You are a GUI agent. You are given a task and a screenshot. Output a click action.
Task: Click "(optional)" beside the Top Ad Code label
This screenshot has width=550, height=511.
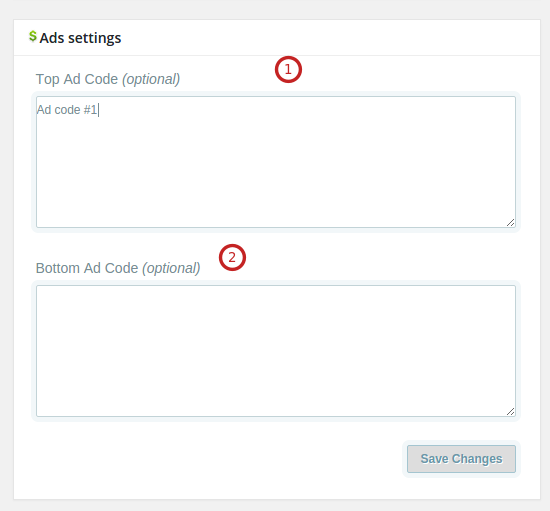point(151,80)
